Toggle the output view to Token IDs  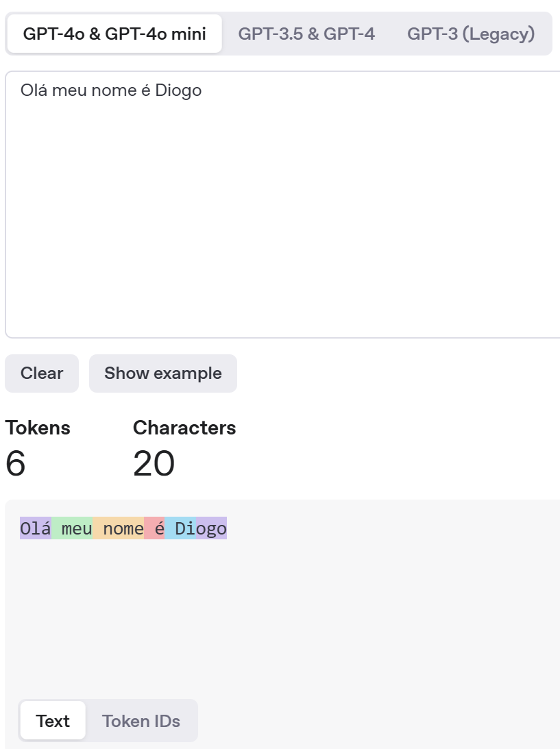(x=141, y=721)
